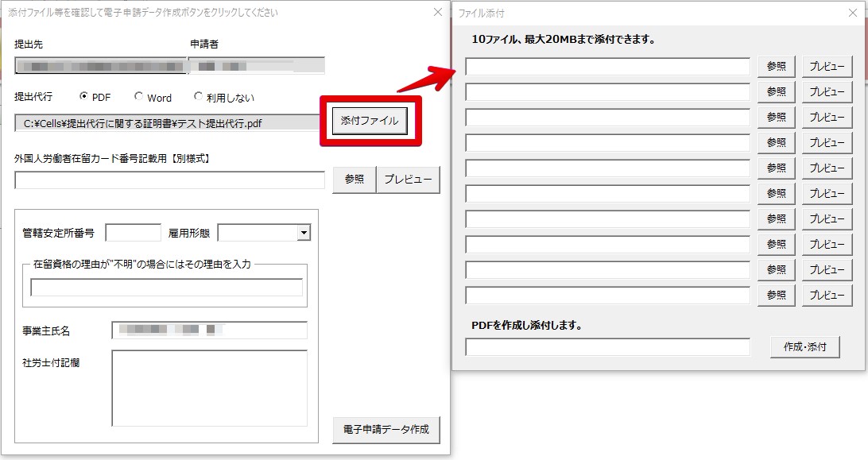Click プレビュー in the fourth attachment row
This screenshot has width=868, height=460.
827,143
